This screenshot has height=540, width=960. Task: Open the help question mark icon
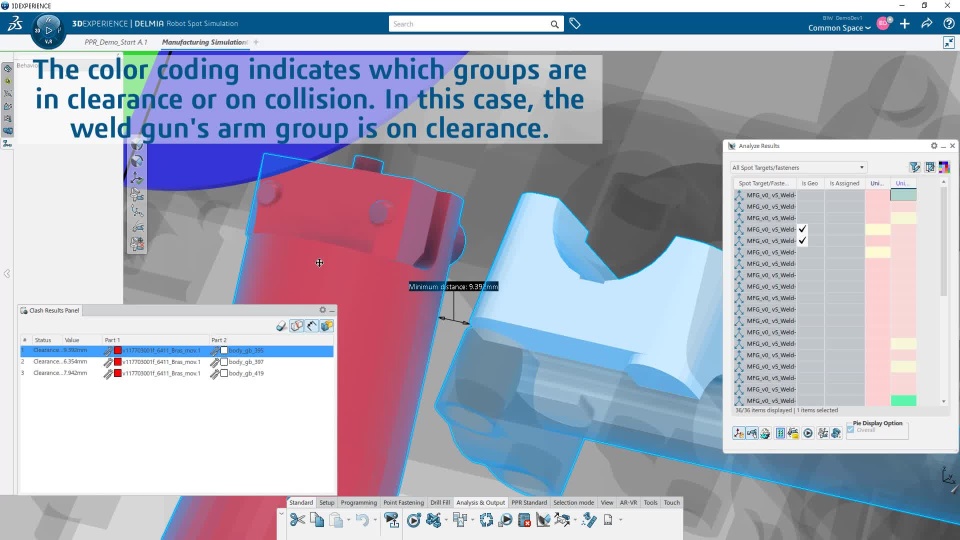pyautogui.click(x=948, y=24)
